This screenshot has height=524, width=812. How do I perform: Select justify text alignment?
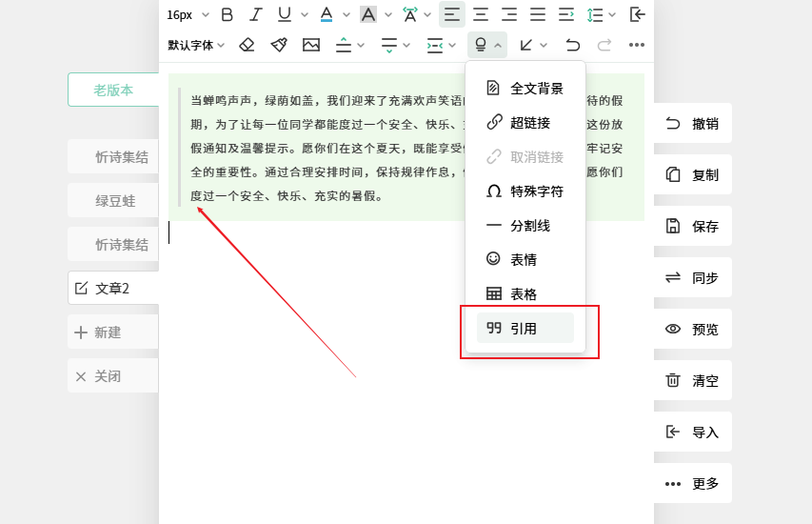coord(538,14)
